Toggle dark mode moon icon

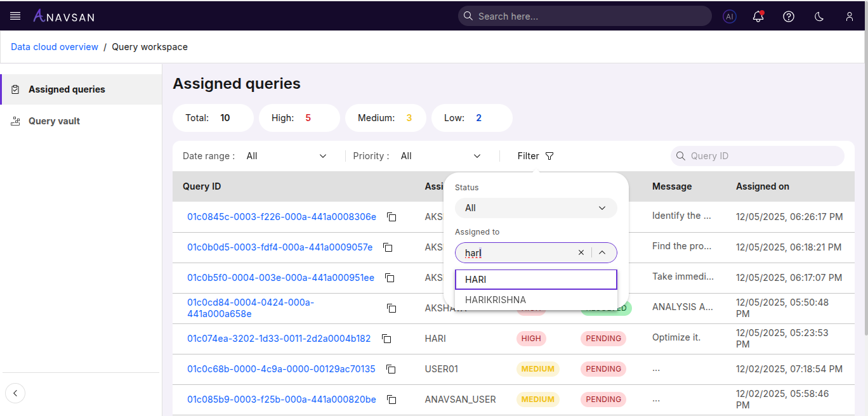pyautogui.click(x=819, y=16)
